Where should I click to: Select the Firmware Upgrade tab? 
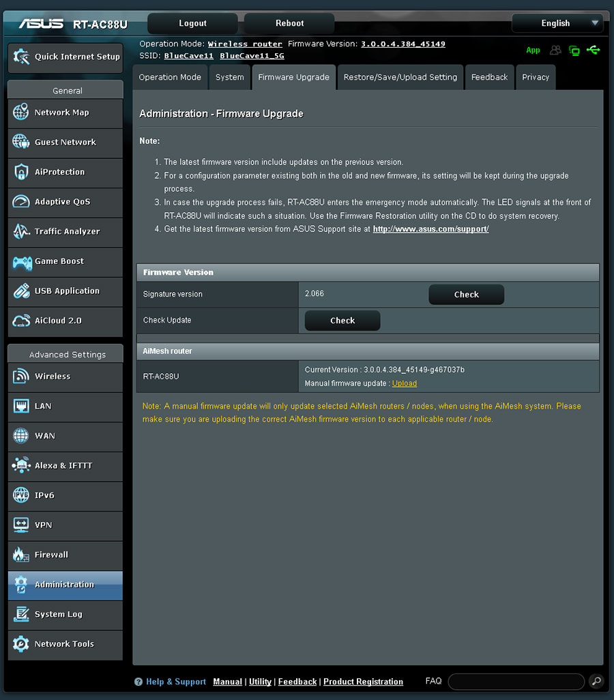[294, 77]
